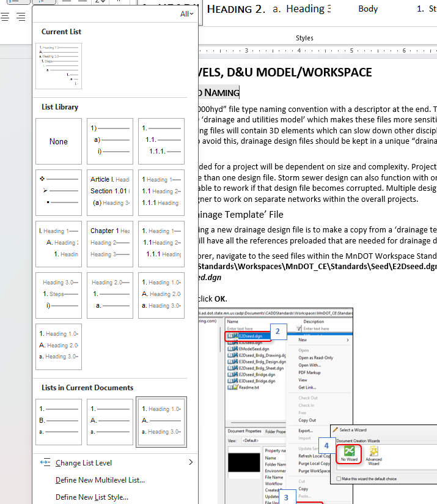Viewport: 437px width, 504px height.
Task: Expand the Change List Level arrow
Action: (191, 462)
